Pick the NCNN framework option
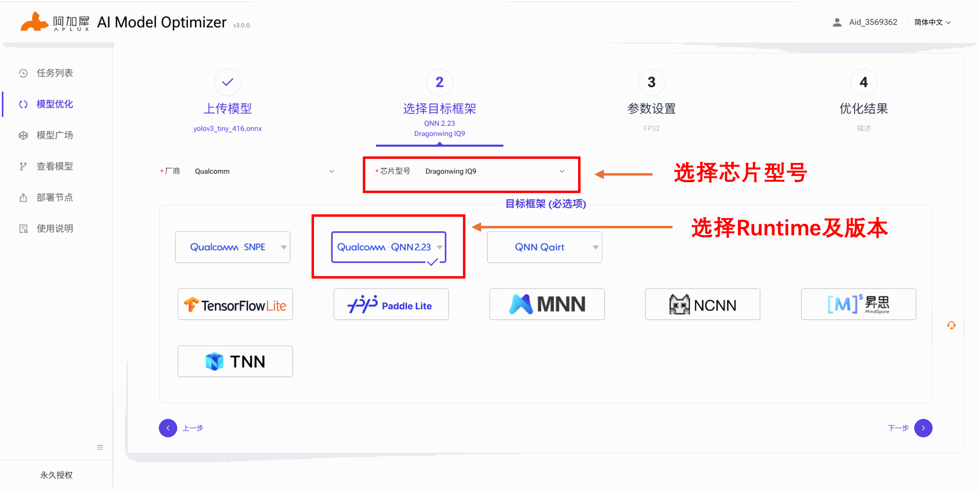 coord(702,305)
